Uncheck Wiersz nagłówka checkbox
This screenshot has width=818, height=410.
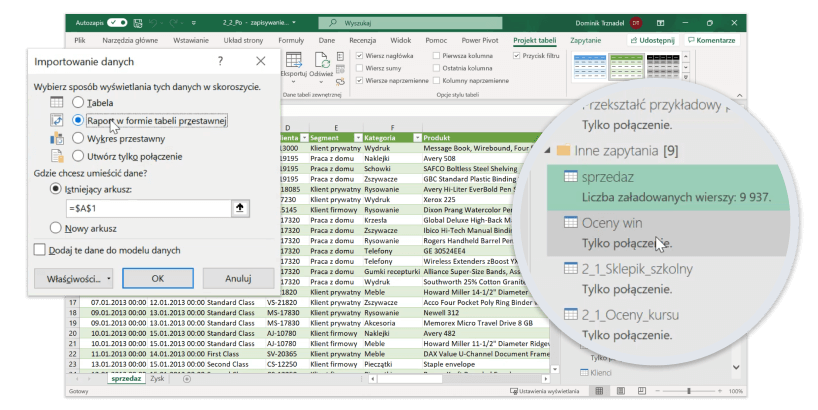pyautogui.click(x=359, y=56)
